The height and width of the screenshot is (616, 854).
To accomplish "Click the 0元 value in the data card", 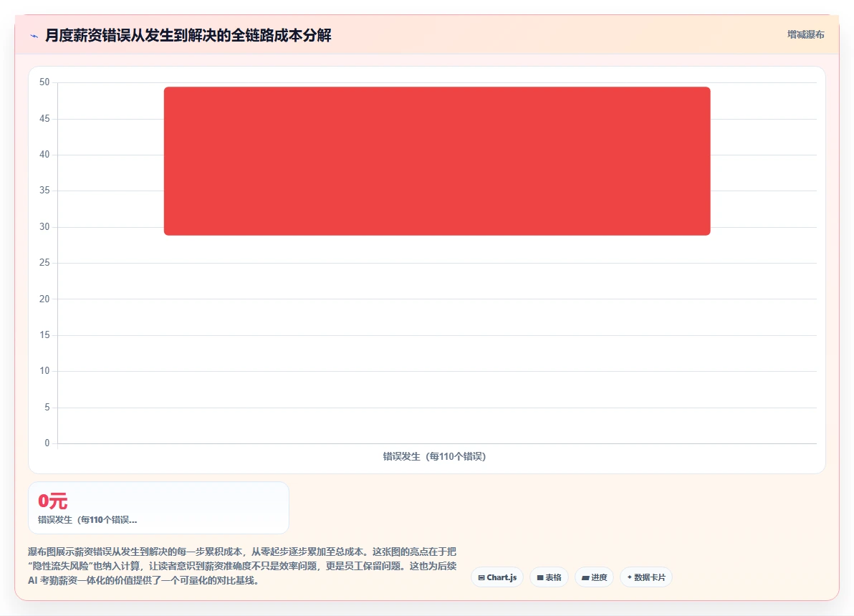I will pyautogui.click(x=53, y=501).
